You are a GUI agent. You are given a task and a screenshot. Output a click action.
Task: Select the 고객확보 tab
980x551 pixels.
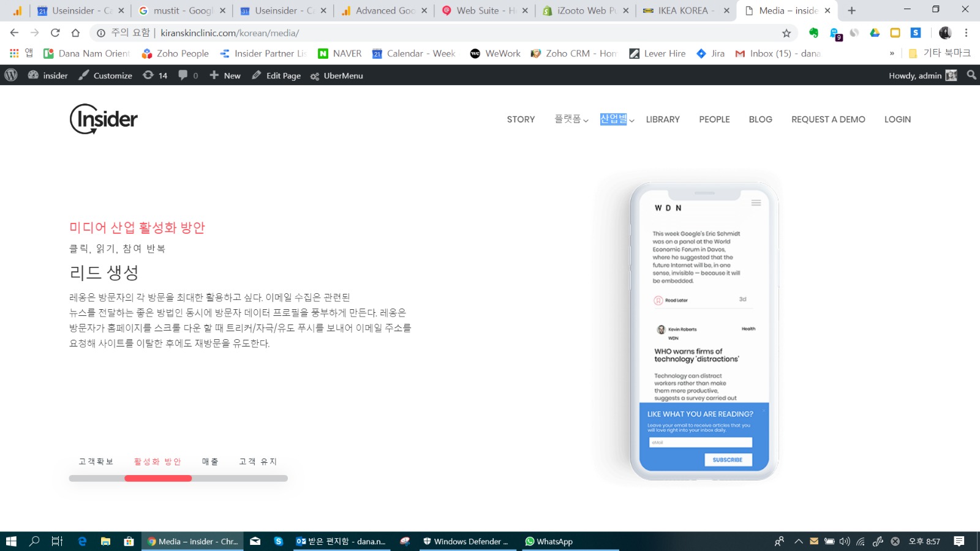click(96, 462)
